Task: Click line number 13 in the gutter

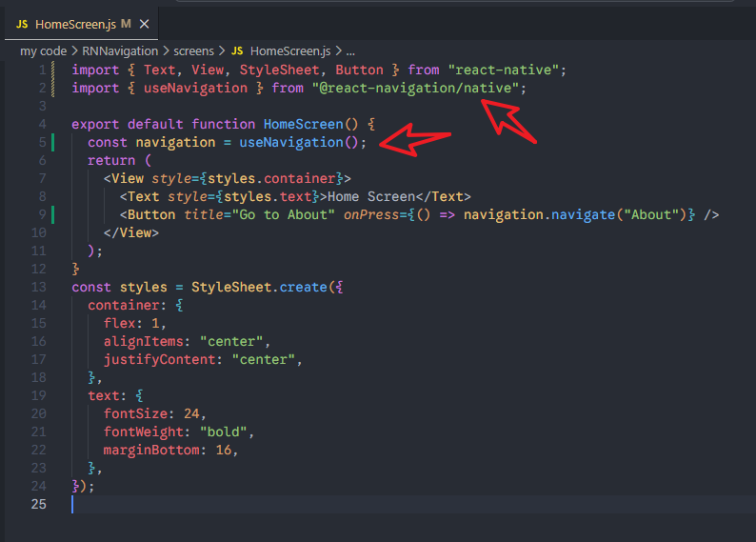Action: [x=37, y=288]
